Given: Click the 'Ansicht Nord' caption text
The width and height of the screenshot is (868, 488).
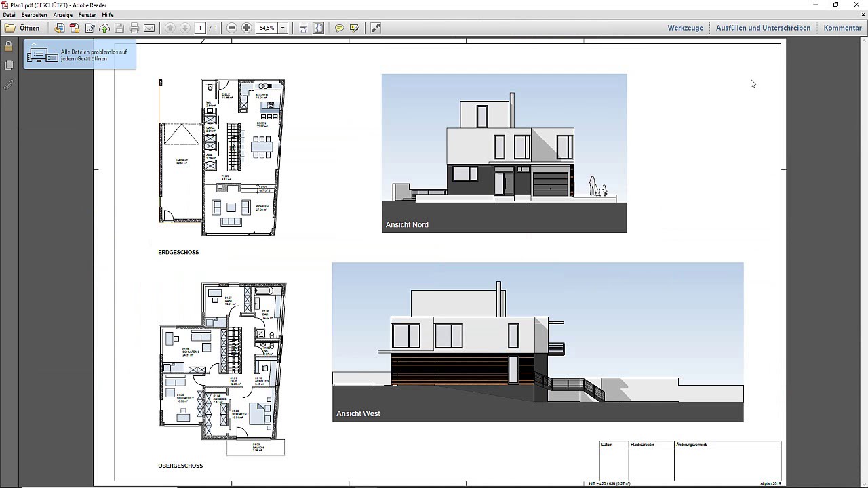Looking at the screenshot, I should coord(407,224).
